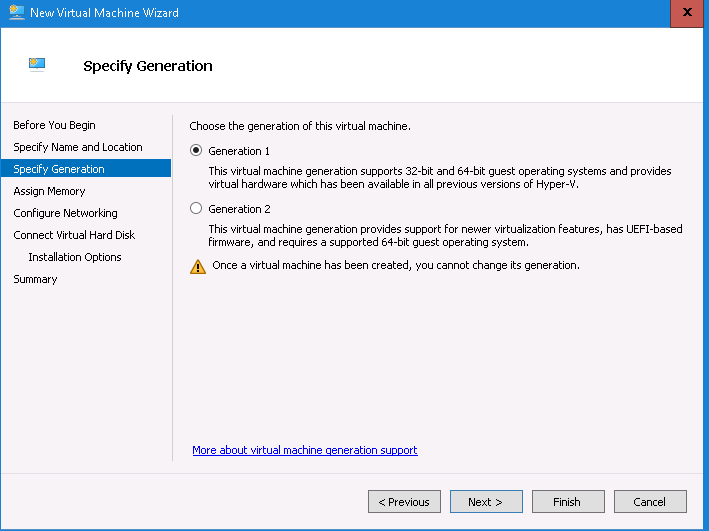The height and width of the screenshot is (531, 709).
Task: Go to the Before You Begin step
Action: click(x=54, y=125)
